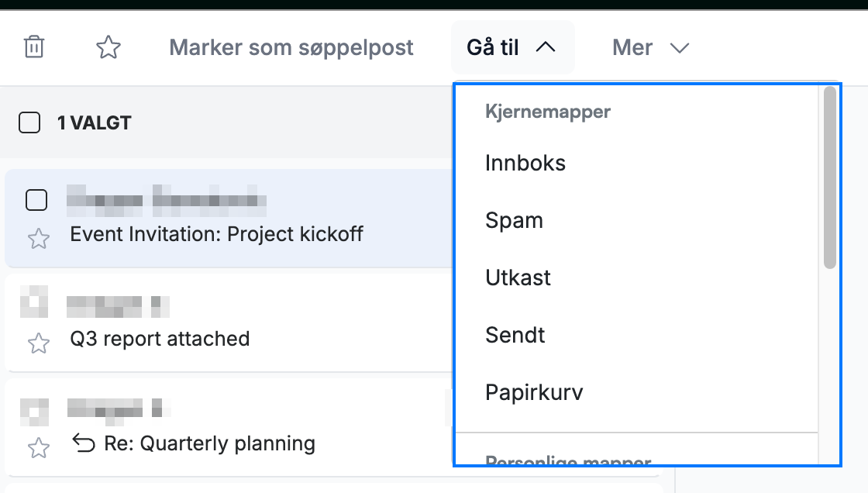Image resolution: width=868 pixels, height=493 pixels.
Task: Star the Event Invitation: Project kickoff email
Action: [39, 239]
